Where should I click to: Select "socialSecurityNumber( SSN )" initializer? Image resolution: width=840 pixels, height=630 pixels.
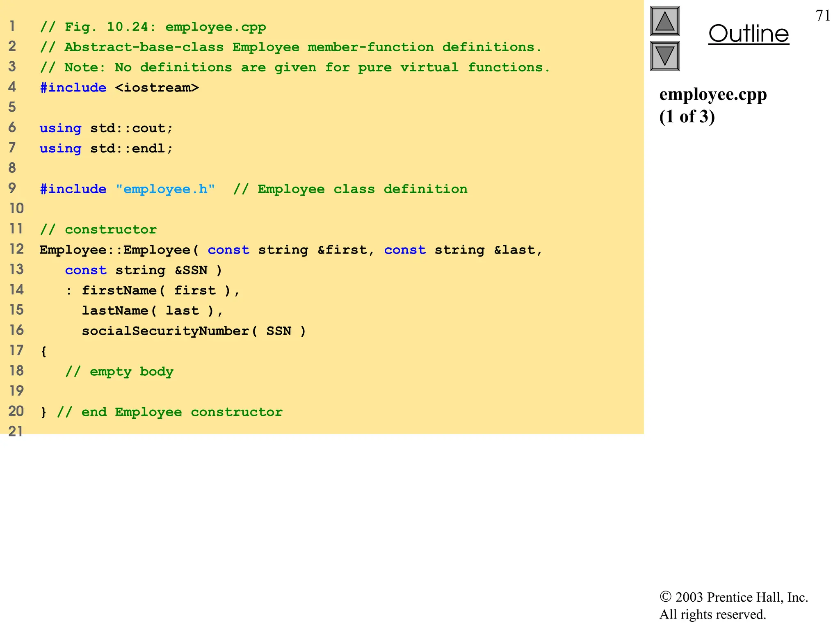pos(194,331)
